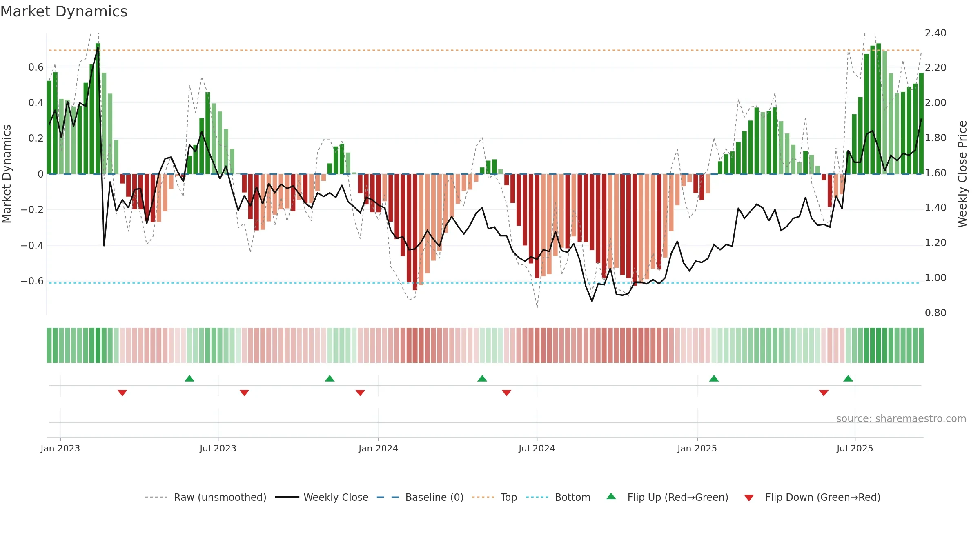This screenshot has height=551, width=980.
Task: Click the Jul 2024 x-axis label
Action: tap(537, 448)
